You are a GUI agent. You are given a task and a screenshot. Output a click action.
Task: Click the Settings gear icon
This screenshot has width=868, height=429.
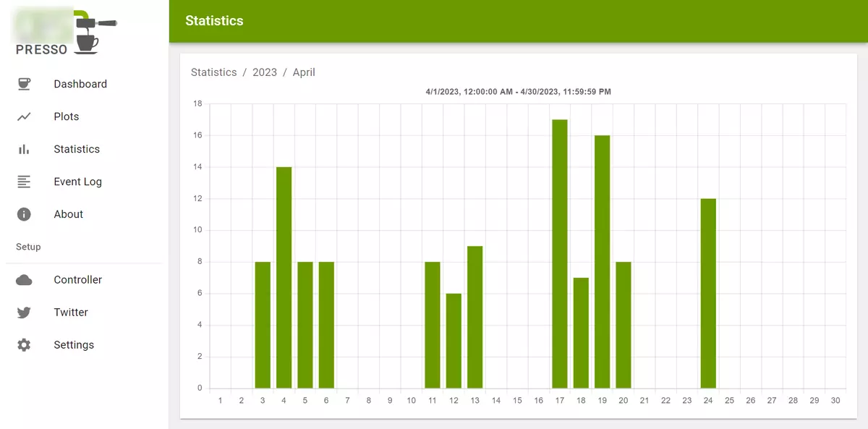(24, 345)
